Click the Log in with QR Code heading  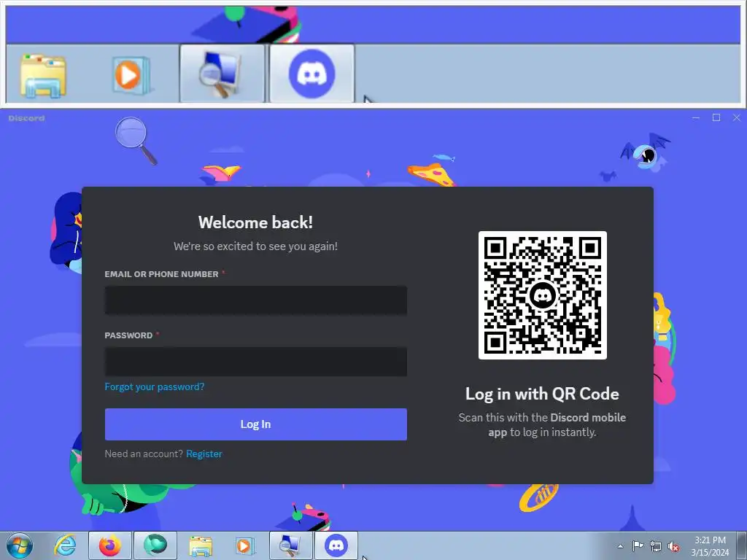click(542, 394)
